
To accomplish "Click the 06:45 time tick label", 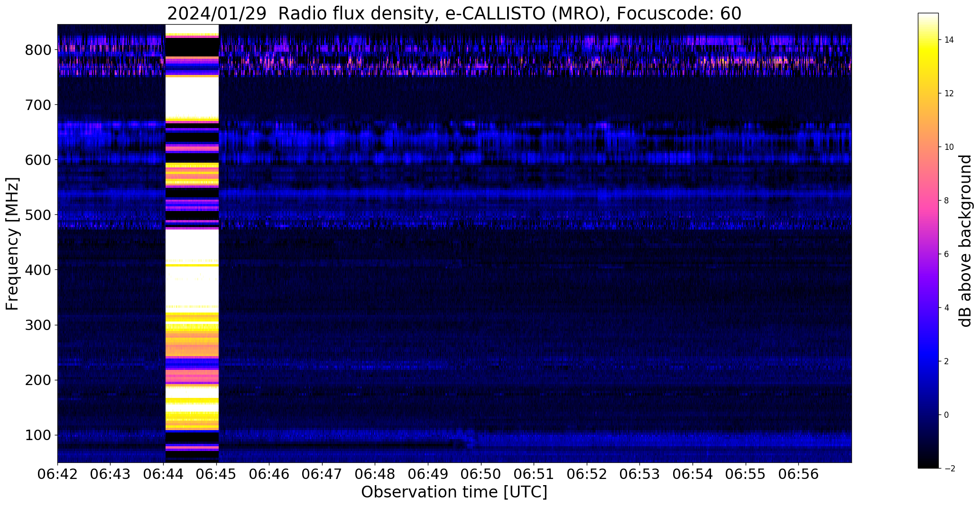I will (x=216, y=474).
